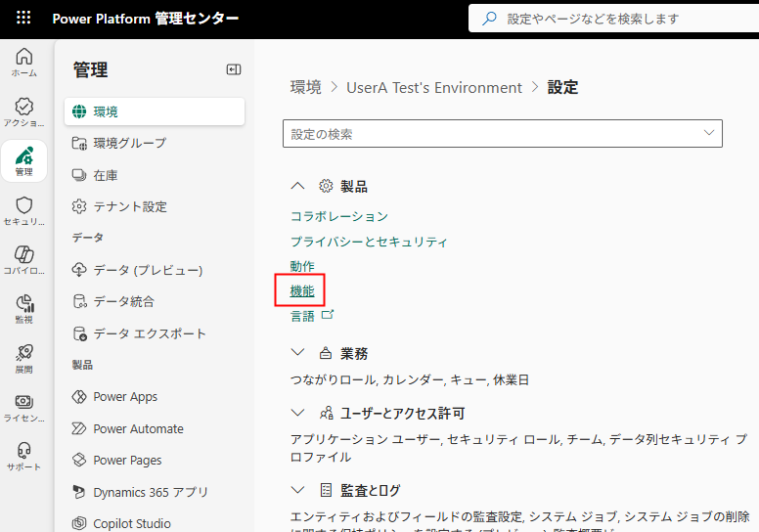Viewport: 759px width, 532px height.
Task: Open テナント設定 in the navigation
Action: [x=130, y=206]
